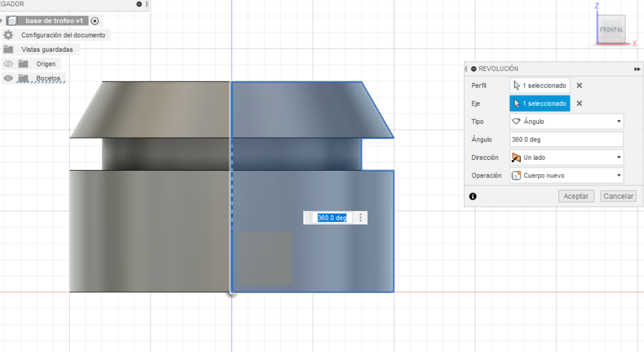Viewport: 644px width, 352px height.
Task: Select the Bocetos tree item
Action: click(x=48, y=78)
